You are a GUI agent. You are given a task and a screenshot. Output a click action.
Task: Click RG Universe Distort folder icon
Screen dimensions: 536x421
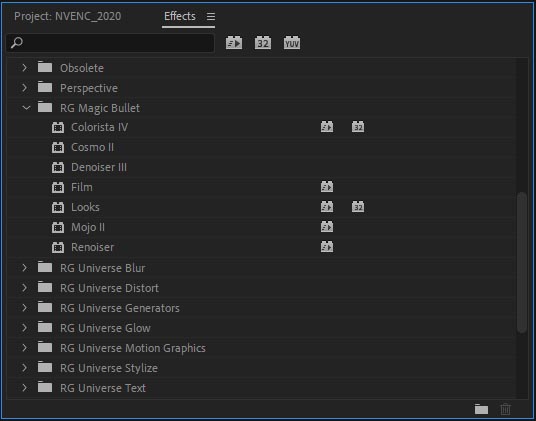point(45,287)
